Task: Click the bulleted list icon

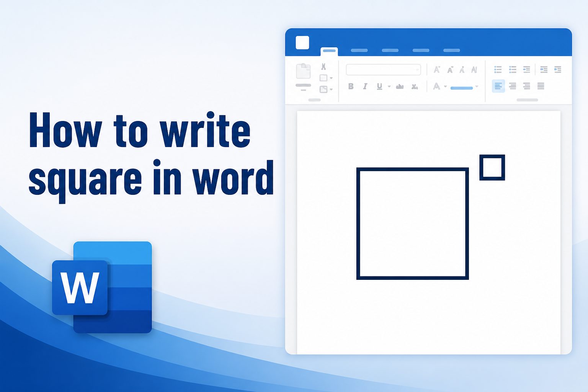Action: pos(498,69)
